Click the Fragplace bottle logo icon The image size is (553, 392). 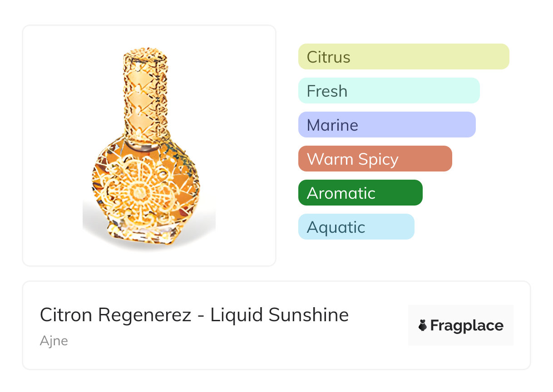[423, 326]
